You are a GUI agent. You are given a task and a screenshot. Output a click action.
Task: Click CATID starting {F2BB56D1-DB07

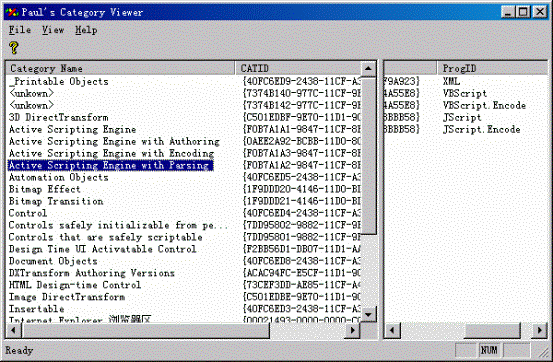pyautogui.click(x=302, y=249)
